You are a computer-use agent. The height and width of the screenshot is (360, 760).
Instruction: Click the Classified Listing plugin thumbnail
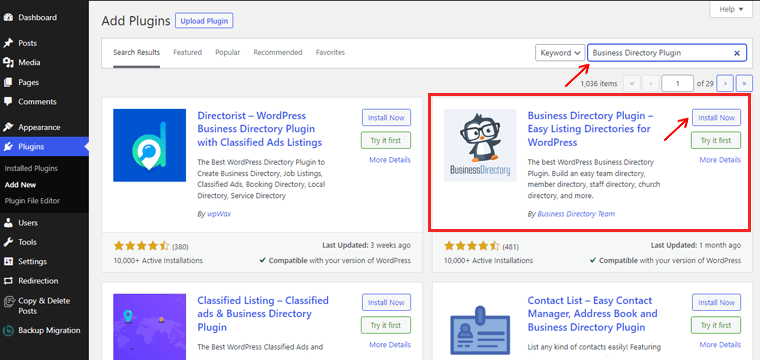149,327
